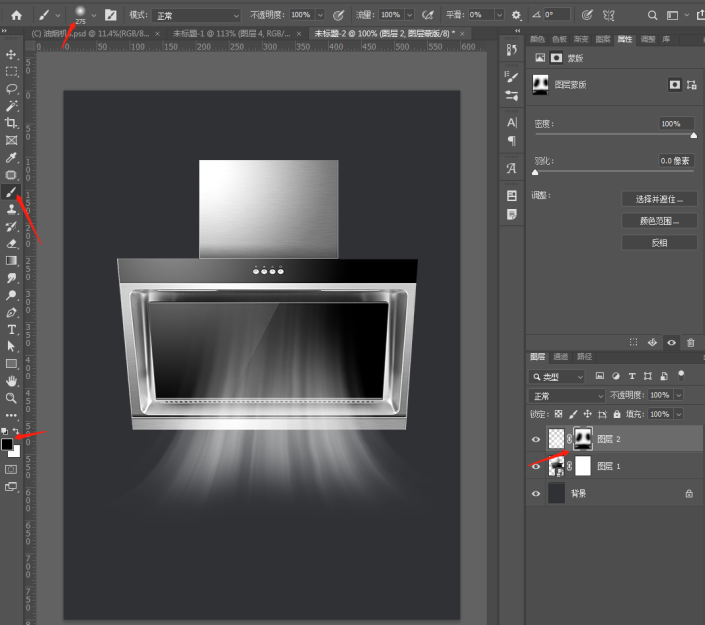Image resolution: width=705 pixels, height=625 pixels.
Task: Toggle pressure for opacity button
Action: coord(339,15)
